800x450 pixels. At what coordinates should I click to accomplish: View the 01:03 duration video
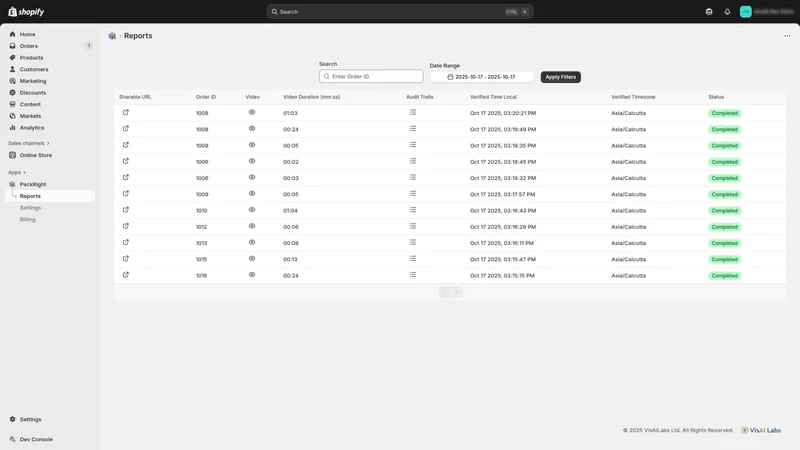tap(252, 112)
